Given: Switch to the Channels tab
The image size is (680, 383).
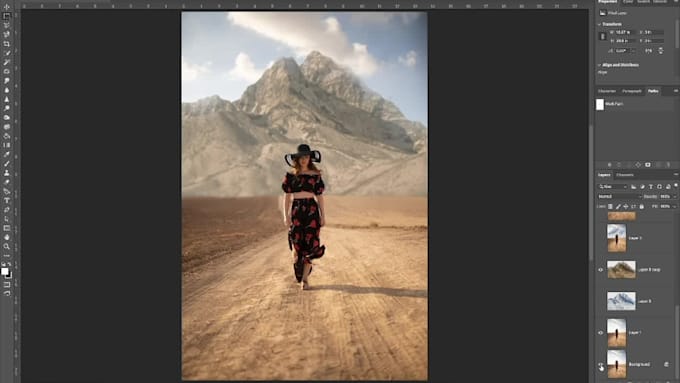Looking at the screenshot, I should (625, 175).
